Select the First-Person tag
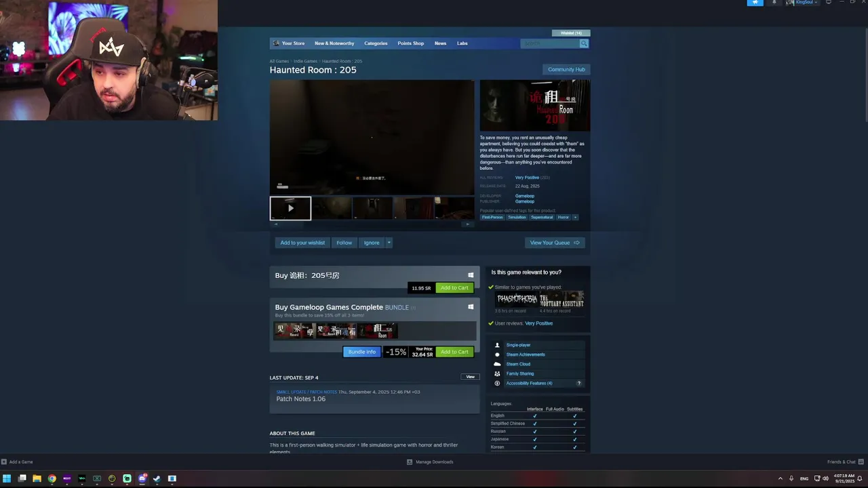Image resolution: width=868 pixels, height=488 pixels. [492, 218]
